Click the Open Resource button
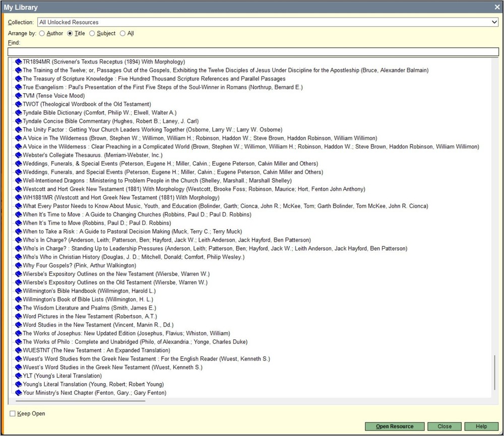Screen dimensions: 504x436 click(395, 426)
